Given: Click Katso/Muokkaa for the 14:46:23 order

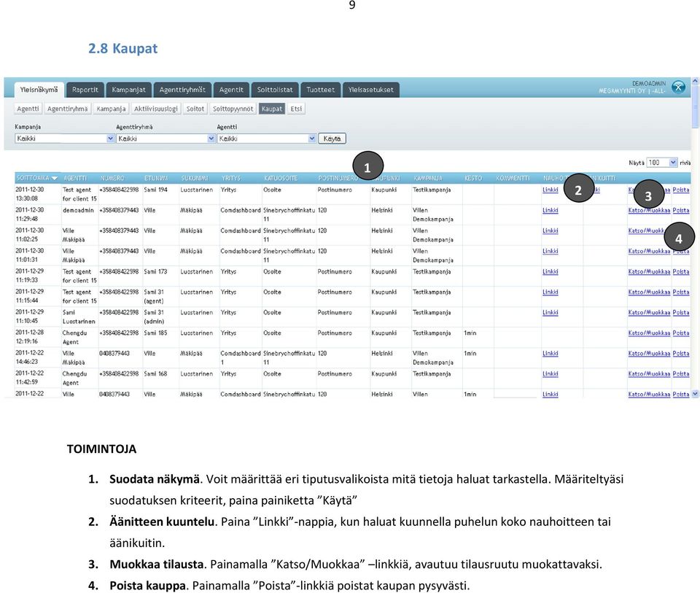Looking at the screenshot, I should point(649,354).
